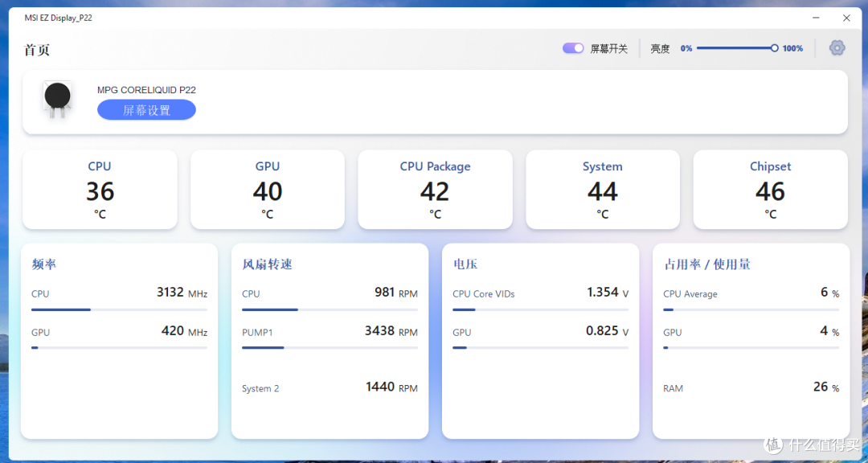Viewport: 868px width, 463px height.
Task: Click the 电压 voltage panel title
Action: (465, 264)
